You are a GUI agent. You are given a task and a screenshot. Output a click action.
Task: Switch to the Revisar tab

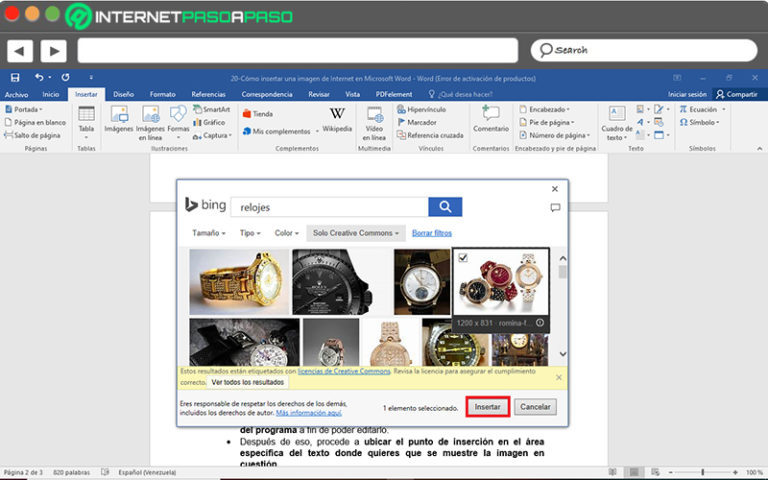click(x=319, y=95)
